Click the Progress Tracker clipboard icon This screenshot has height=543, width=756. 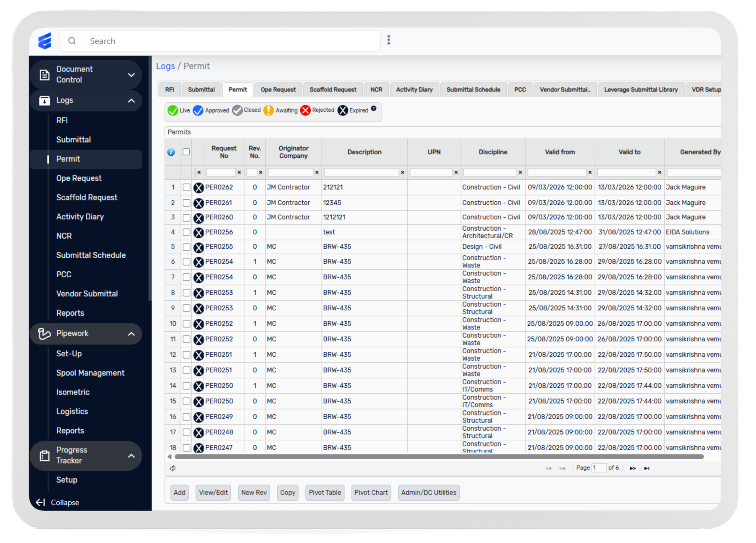coord(44,456)
